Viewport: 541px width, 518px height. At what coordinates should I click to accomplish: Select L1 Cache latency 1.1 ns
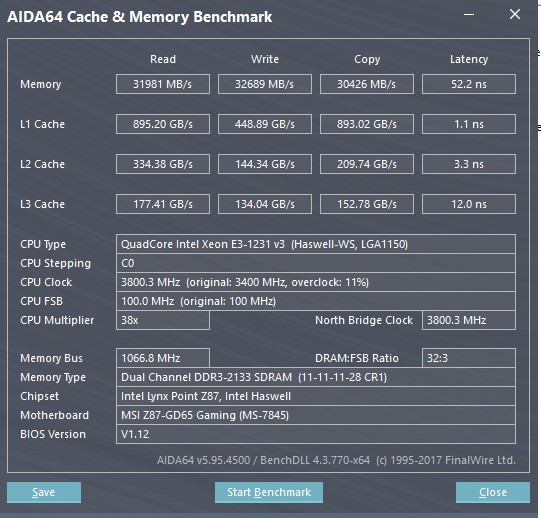tap(469, 124)
